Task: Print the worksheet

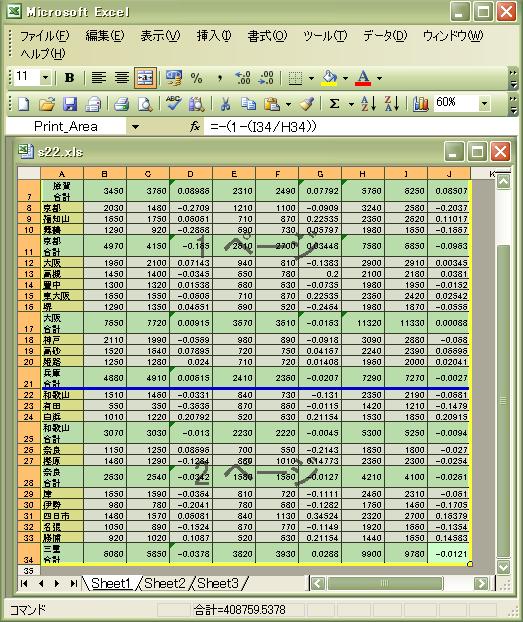Action: (121, 104)
